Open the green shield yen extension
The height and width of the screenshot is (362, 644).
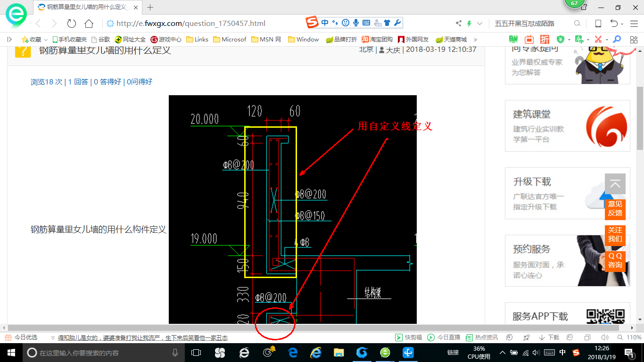pyautogui.click(x=561, y=40)
